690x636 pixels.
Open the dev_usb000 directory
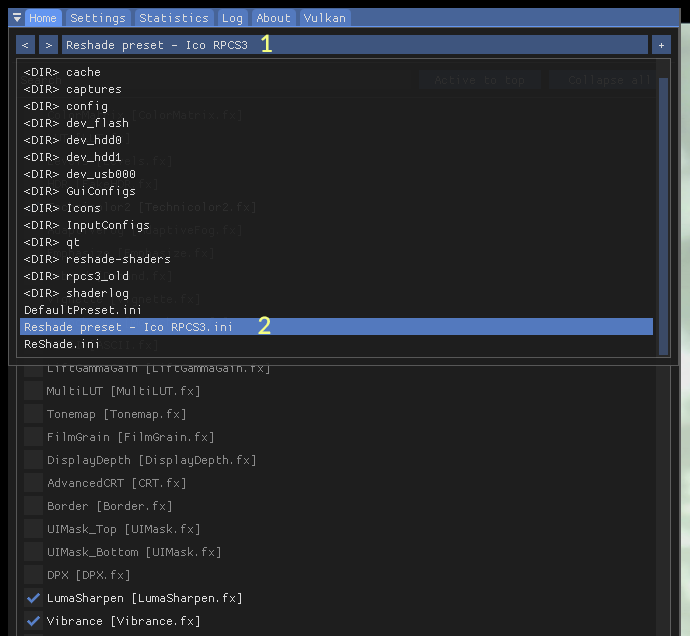click(x=337, y=174)
